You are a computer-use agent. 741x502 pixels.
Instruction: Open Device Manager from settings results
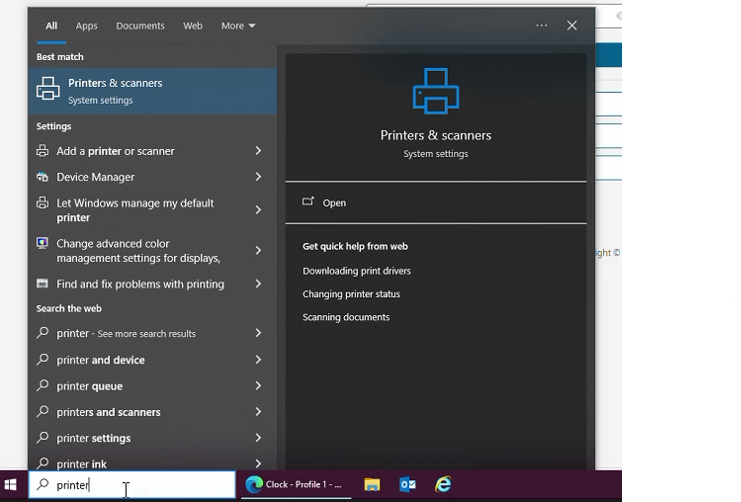[x=95, y=177]
